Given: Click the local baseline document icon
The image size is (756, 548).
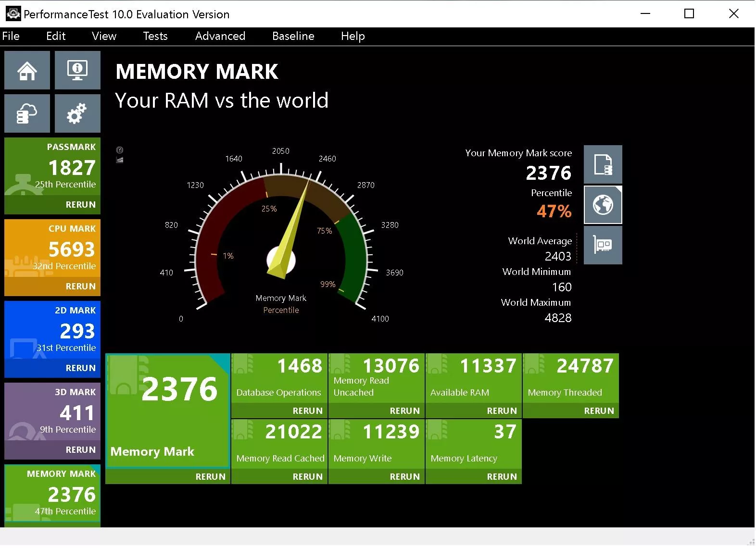Looking at the screenshot, I should [x=603, y=164].
